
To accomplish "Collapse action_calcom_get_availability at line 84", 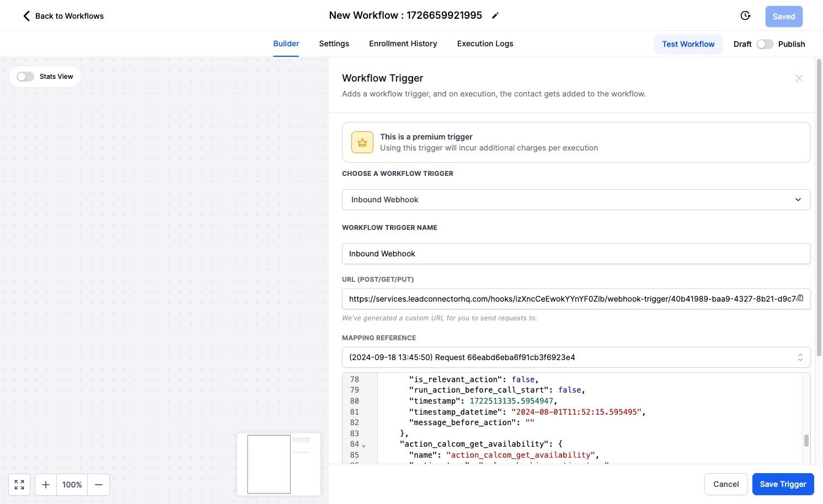I will (x=364, y=445).
